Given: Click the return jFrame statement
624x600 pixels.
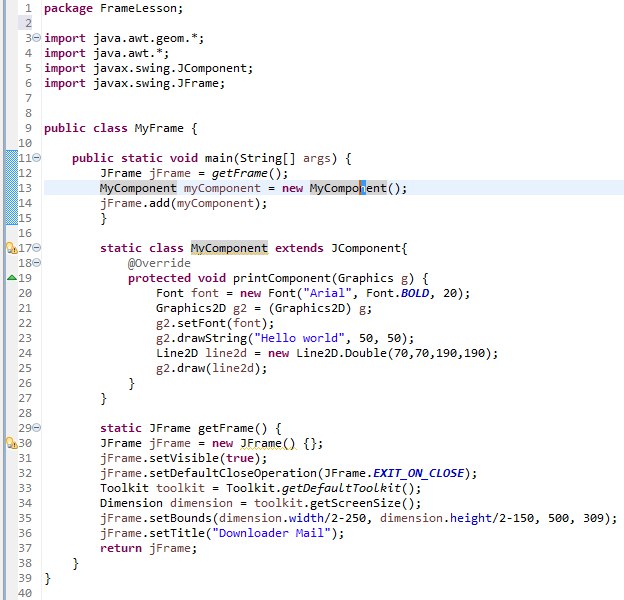Looking at the screenshot, I should [x=148, y=548].
